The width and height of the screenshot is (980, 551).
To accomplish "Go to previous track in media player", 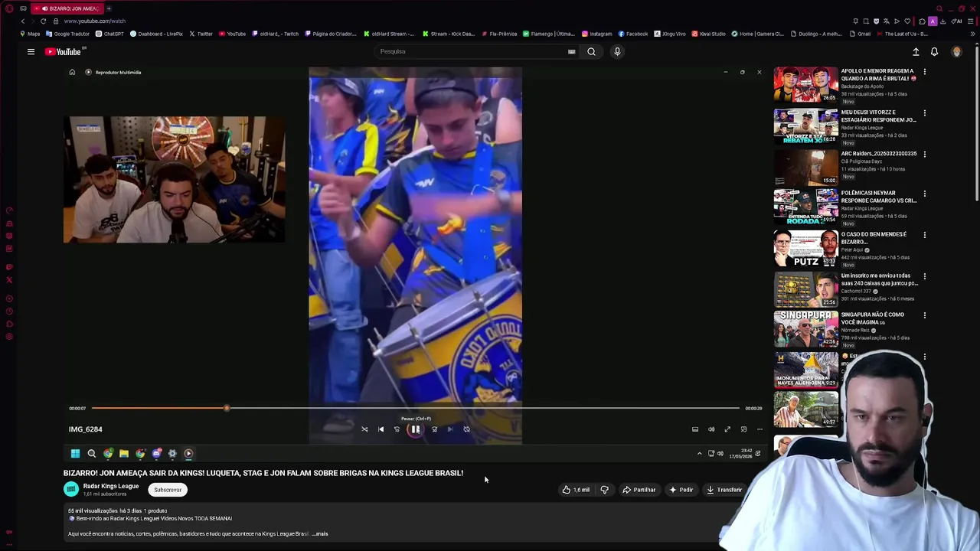I will click(381, 429).
